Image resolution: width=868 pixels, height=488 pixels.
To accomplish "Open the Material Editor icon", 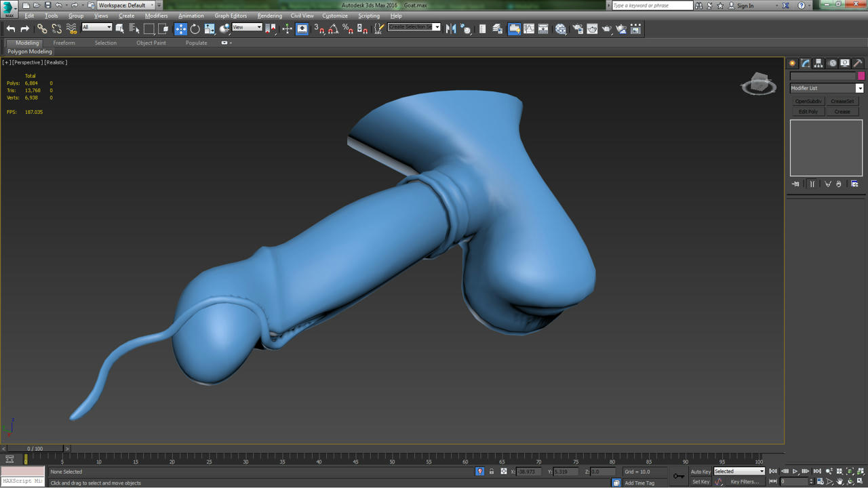I will (x=561, y=28).
